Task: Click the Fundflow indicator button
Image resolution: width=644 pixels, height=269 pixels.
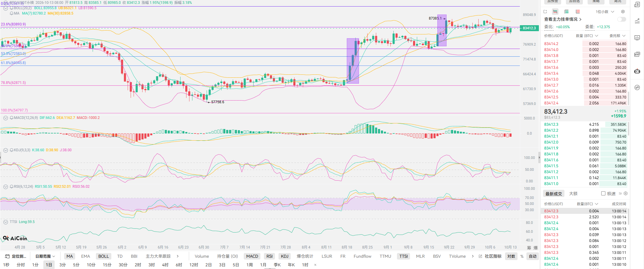Action: click(362, 256)
